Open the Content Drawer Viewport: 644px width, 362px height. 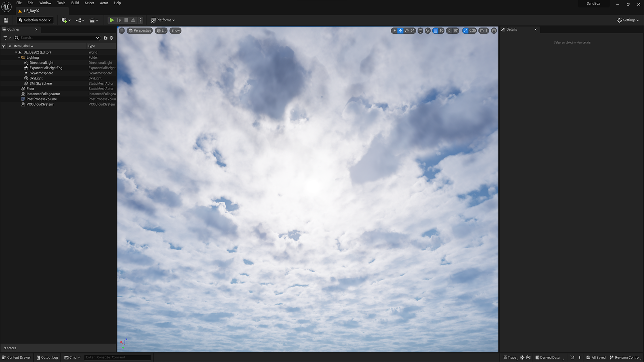[16, 357]
